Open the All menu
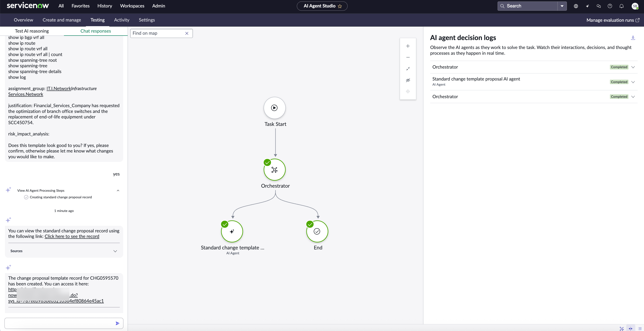This screenshot has width=644, height=331. click(61, 6)
